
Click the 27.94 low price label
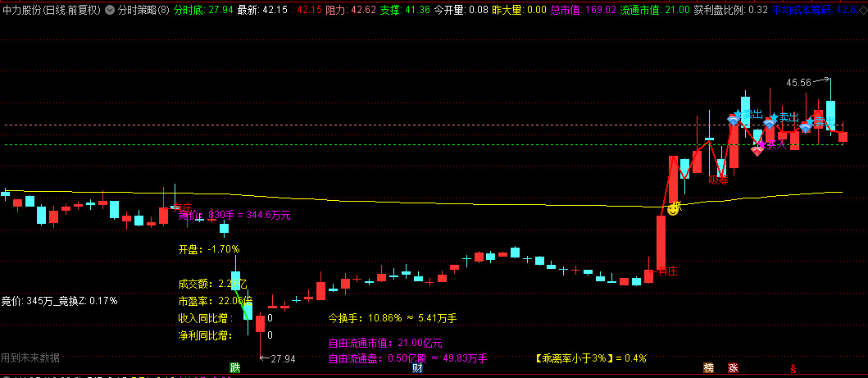pyautogui.click(x=283, y=358)
